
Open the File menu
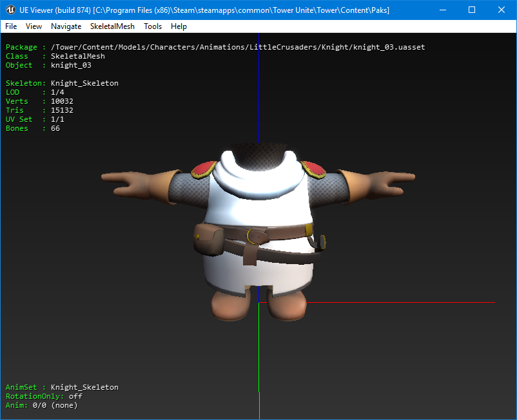[x=11, y=26]
